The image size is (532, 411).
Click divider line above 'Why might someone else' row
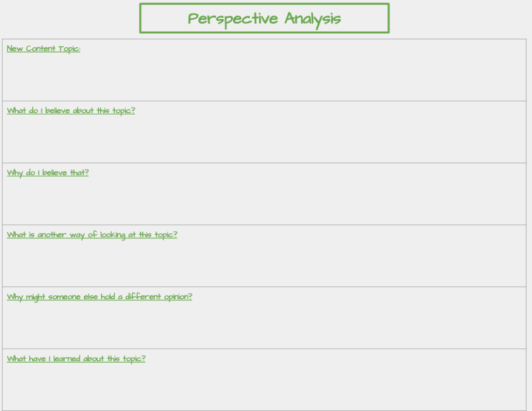(264, 287)
